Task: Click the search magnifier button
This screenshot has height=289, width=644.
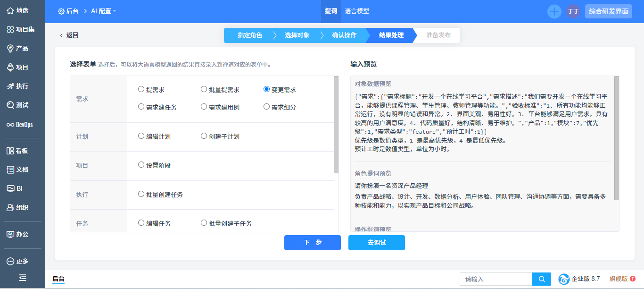Action: 542,279
